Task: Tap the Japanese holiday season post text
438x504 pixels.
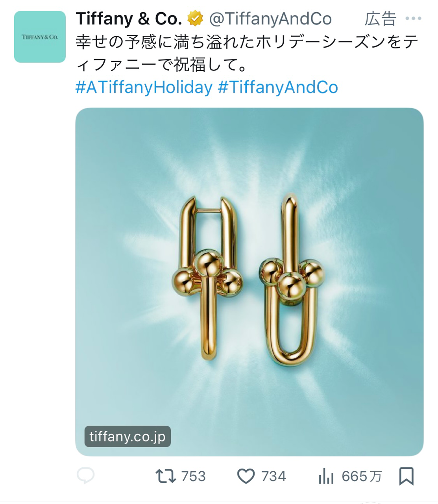Action: 247,53
